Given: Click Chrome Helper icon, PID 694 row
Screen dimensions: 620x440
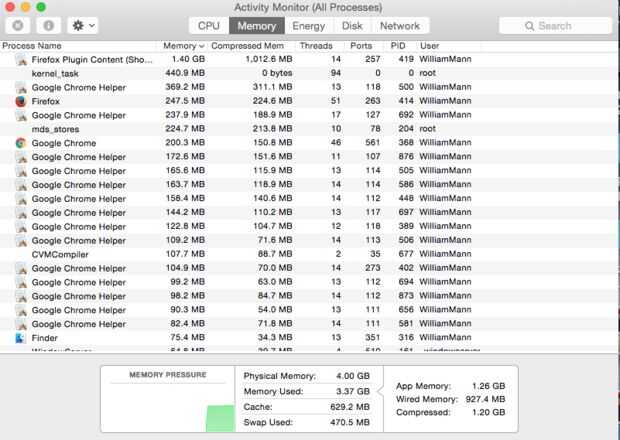Looking at the screenshot, I should click(x=21, y=282).
